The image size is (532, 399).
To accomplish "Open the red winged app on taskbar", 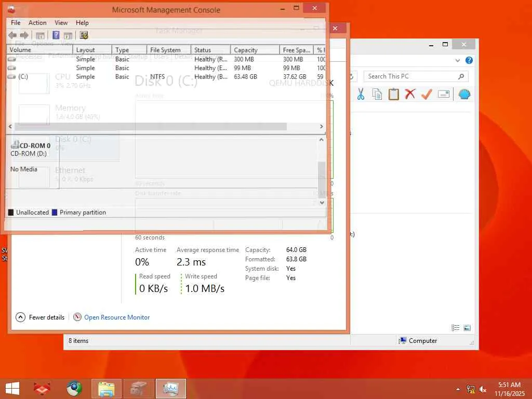I will (42, 389).
